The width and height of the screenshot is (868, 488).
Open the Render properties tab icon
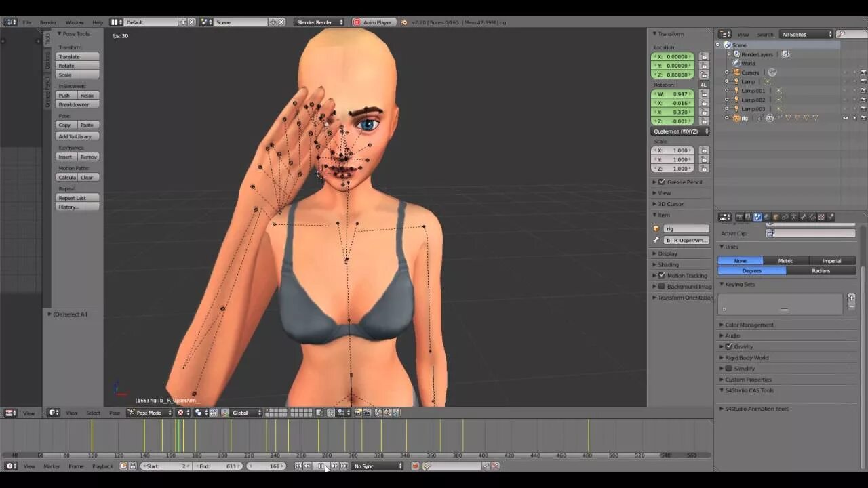tap(740, 217)
